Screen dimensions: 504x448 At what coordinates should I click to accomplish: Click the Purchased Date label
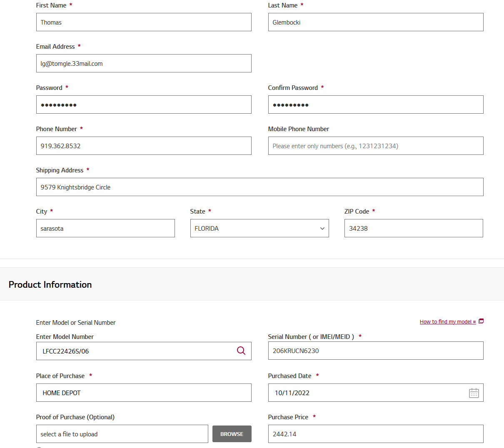click(x=290, y=376)
